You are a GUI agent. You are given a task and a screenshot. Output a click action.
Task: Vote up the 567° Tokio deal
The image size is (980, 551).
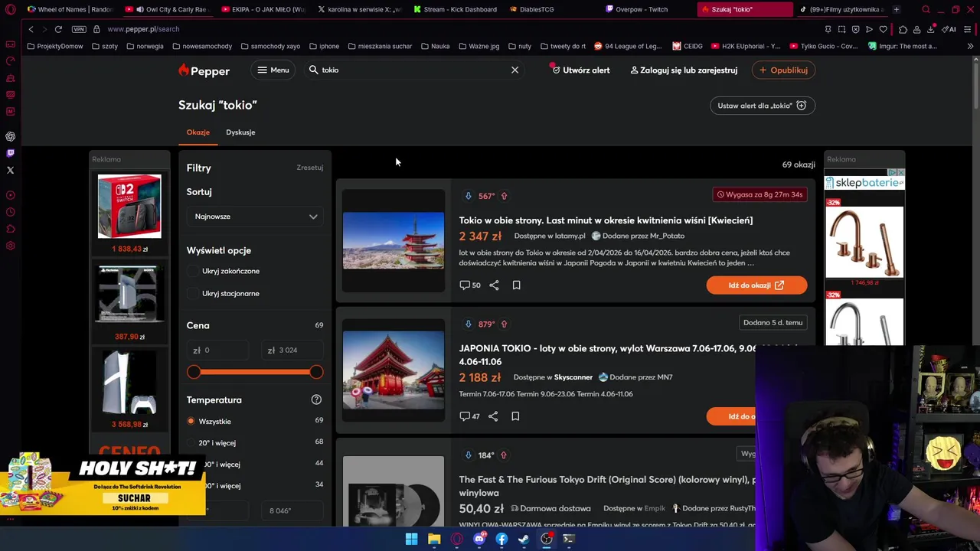[x=504, y=196]
